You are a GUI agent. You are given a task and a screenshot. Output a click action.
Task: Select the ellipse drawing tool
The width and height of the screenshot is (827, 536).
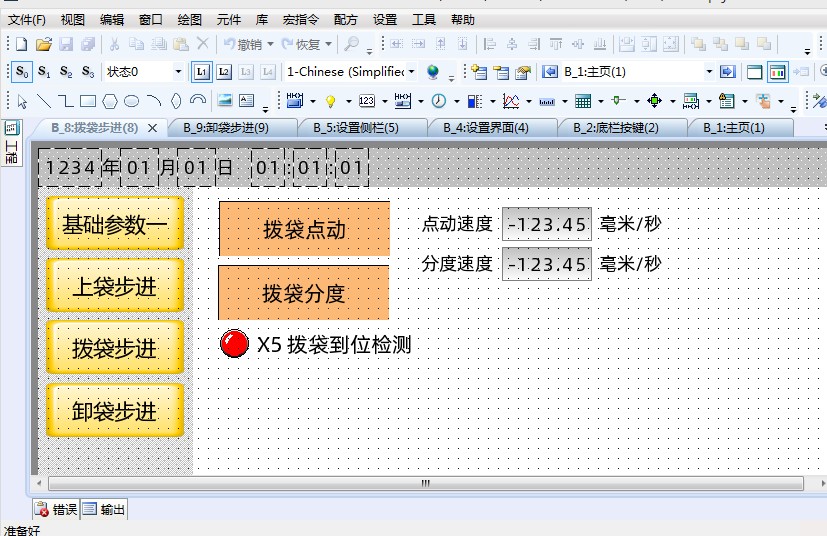pyautogui.click(x=131, y=101)
